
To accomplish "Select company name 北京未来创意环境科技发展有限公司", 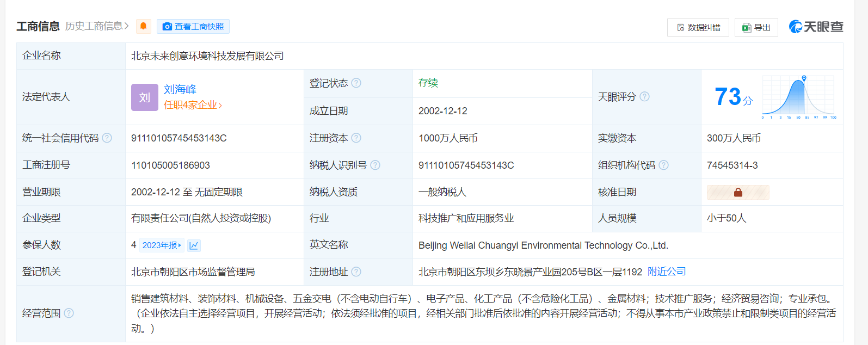I will (207, 56).
